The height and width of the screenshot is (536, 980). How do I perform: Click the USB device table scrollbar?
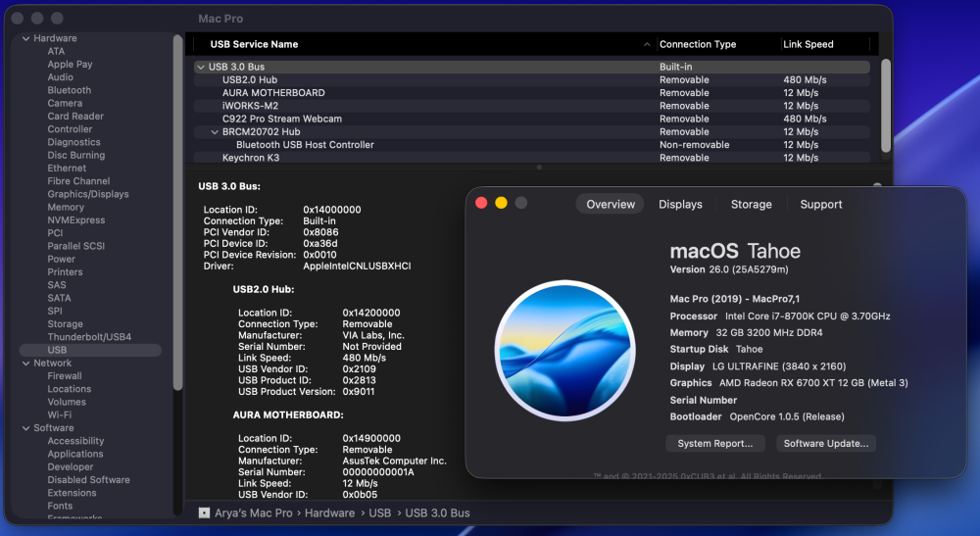click(x=885, y=106)
